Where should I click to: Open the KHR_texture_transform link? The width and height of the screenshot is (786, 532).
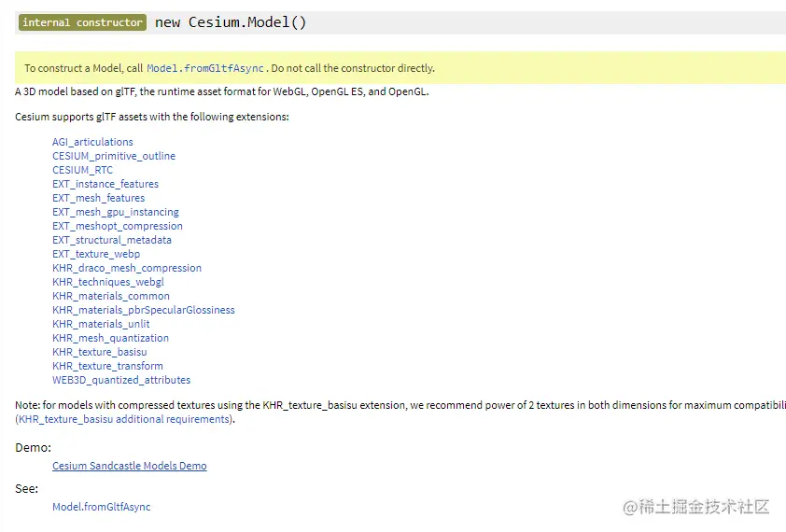pyautogui.click(x=107, y=367)
